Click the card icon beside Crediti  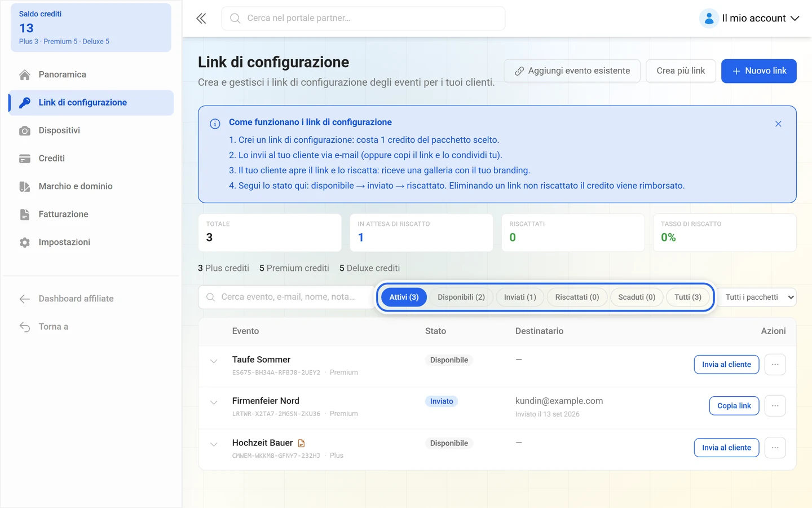point(25,159)
